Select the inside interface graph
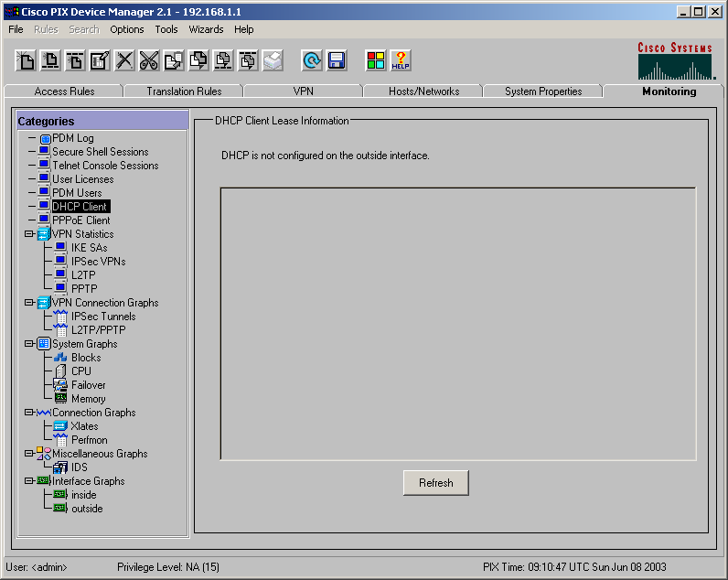Screen dimensions: 728x580 coord(83,495)
